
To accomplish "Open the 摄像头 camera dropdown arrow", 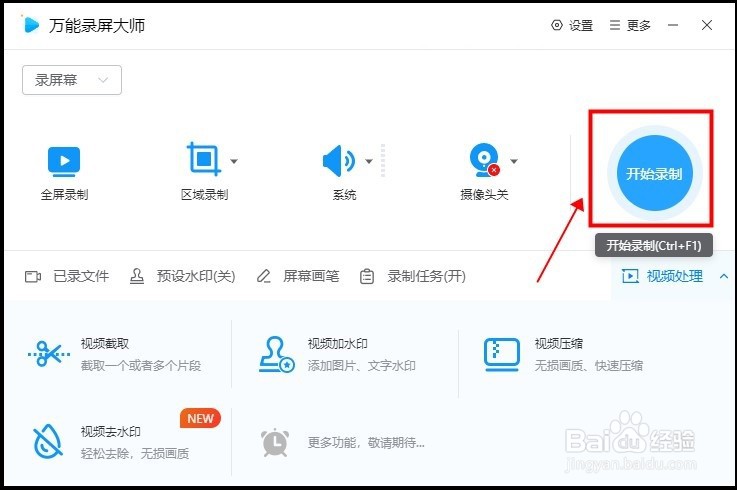I will point(514,161).
